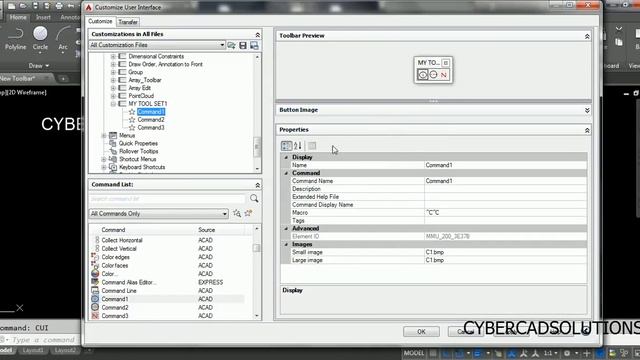The height and width of the screenshot is (360, 640).
Task: Select Collect Horizontal command row
Action: pos(167,240)
